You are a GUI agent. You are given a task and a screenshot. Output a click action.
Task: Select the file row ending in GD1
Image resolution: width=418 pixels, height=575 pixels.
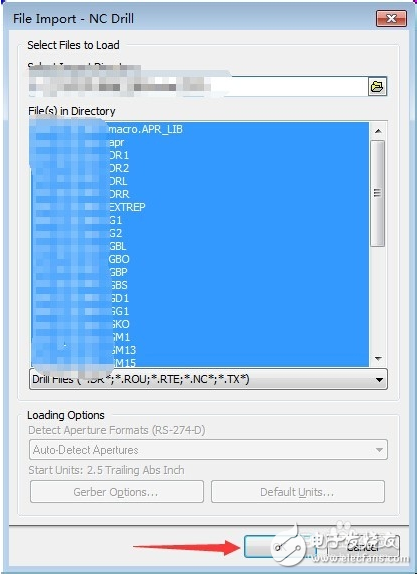coord(200,298)
